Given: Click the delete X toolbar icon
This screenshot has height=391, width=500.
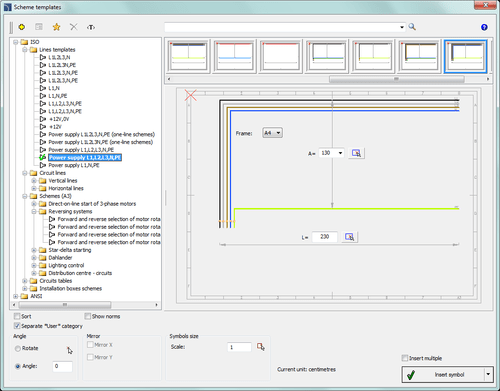Looking at the screenshot, I should (74, 27).
